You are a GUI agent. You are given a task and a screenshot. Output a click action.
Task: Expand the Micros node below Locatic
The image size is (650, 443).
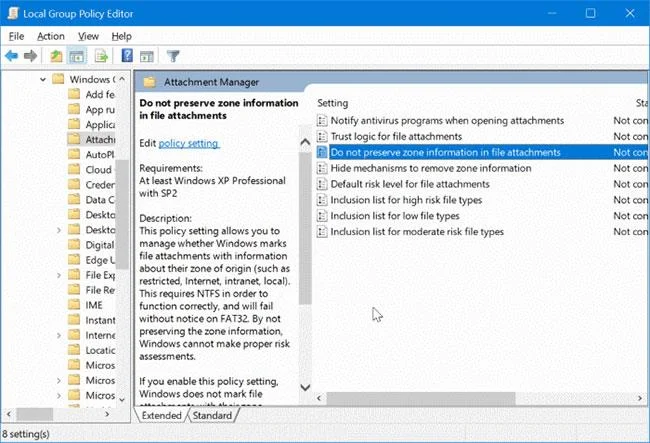[58, 380]
